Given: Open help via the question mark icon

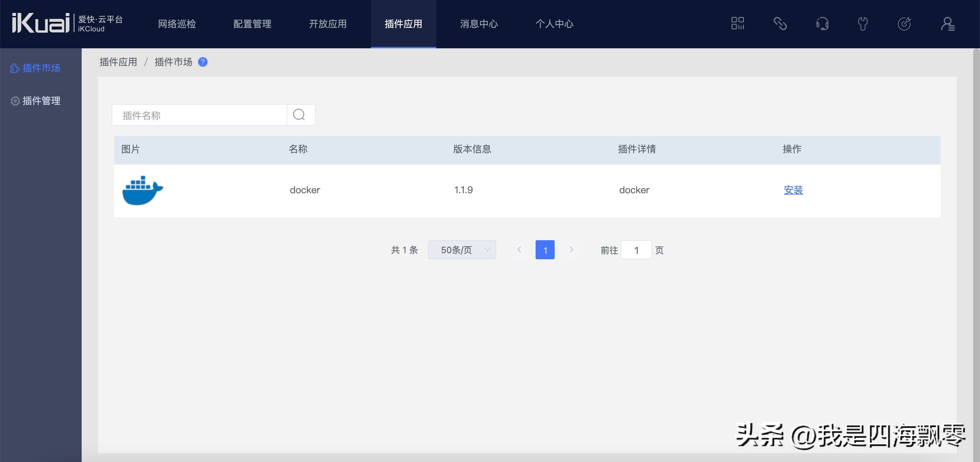Looking at the screenshot, I should coord(203,62).
